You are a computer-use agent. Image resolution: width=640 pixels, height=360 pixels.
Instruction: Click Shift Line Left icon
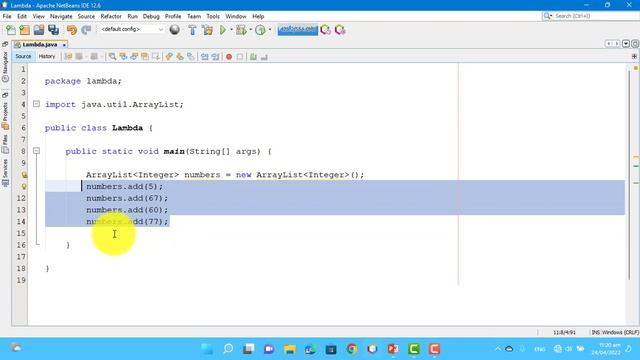(x=204, y=57)
